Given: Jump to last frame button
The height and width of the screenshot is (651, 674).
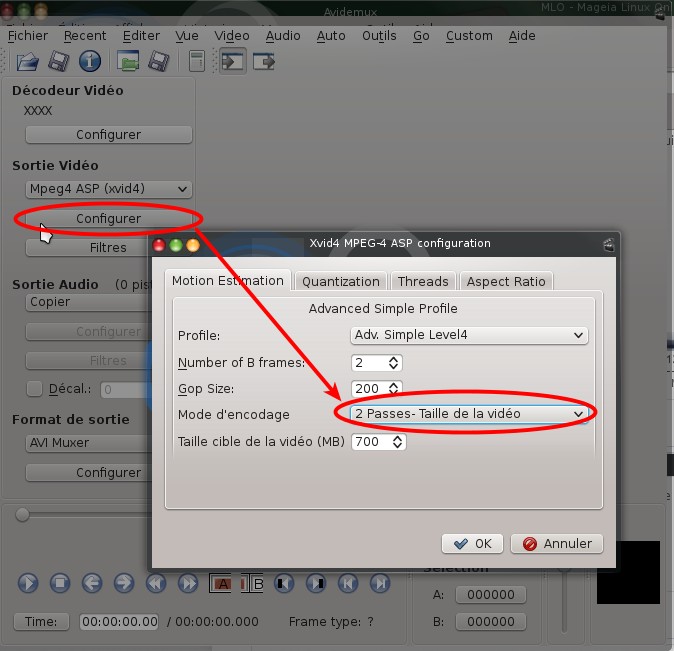Looking at the screenshot, I should pos(380,583).
